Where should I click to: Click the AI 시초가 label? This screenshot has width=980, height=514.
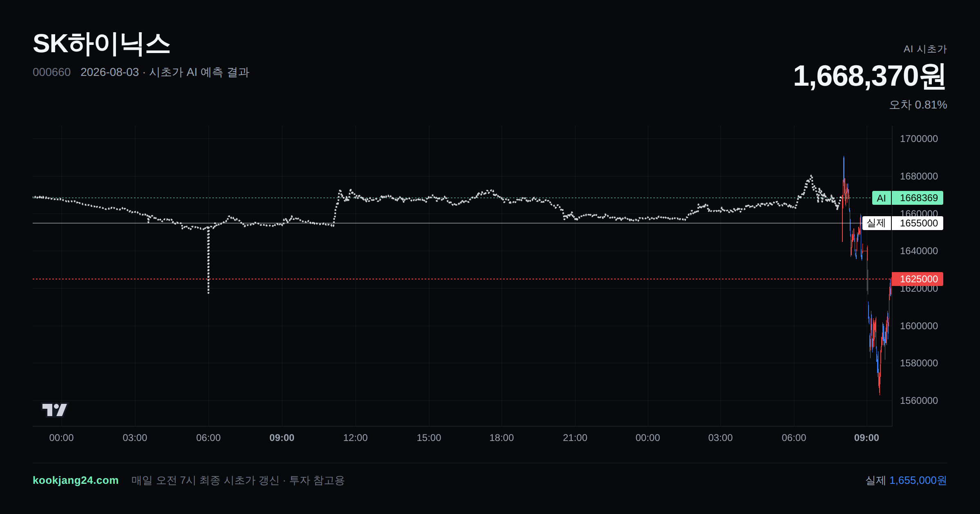tap(925, 49)
